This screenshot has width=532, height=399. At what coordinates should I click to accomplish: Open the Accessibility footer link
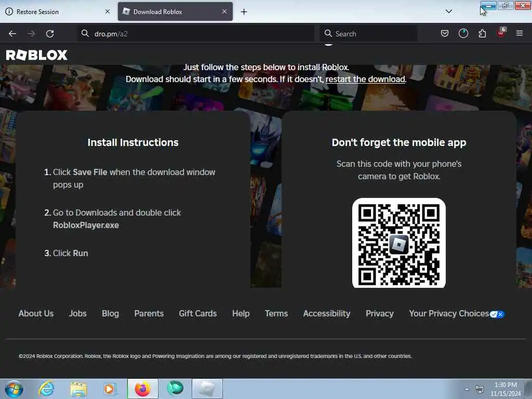[x=327, y=313]
